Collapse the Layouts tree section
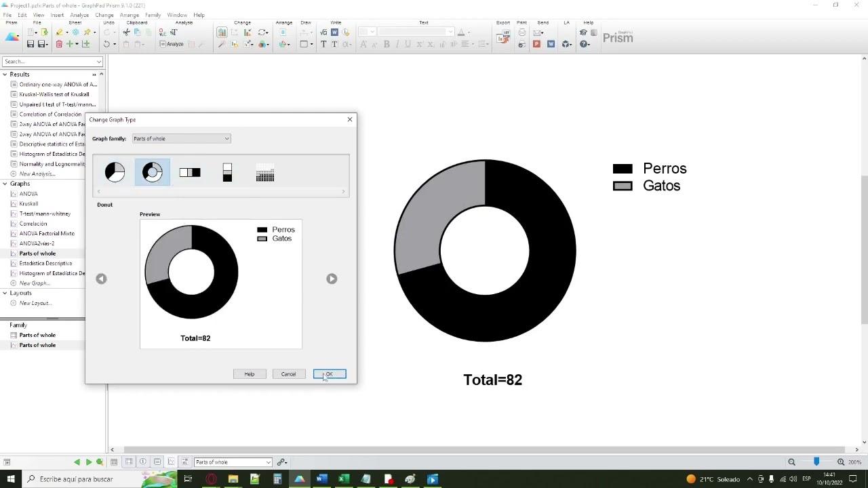868x488 pixels. [5, 293]
